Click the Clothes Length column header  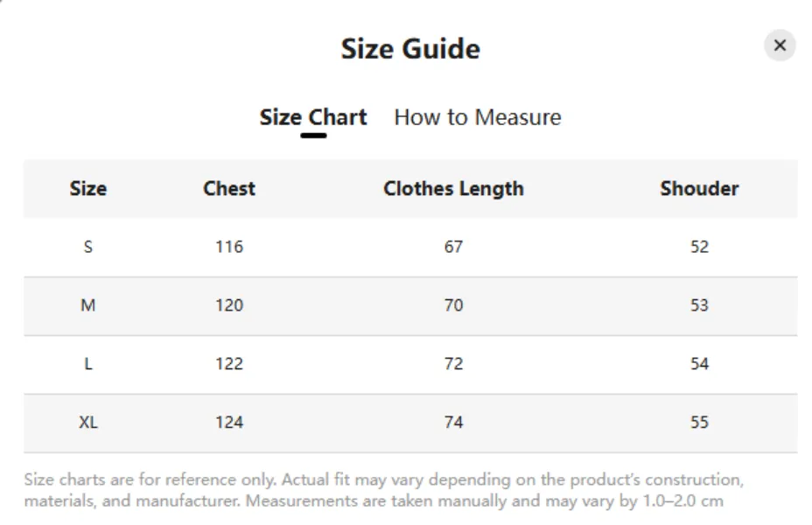tap(453, 189)
